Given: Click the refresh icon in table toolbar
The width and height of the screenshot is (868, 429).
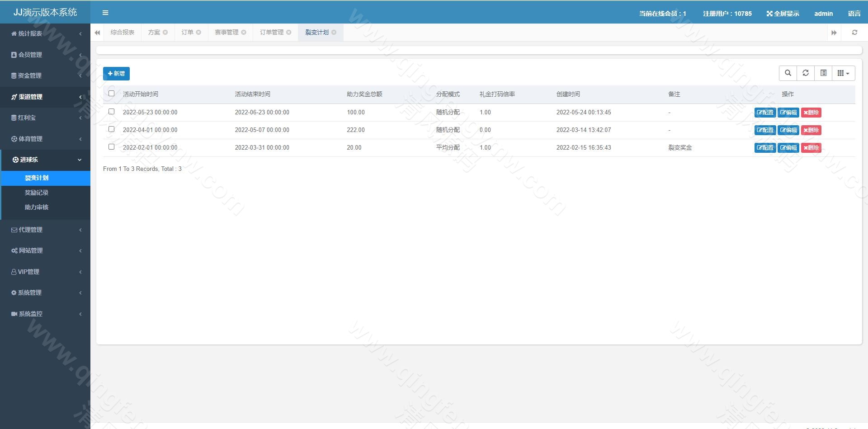Looking at the screenshot, I should coord(806,73).
